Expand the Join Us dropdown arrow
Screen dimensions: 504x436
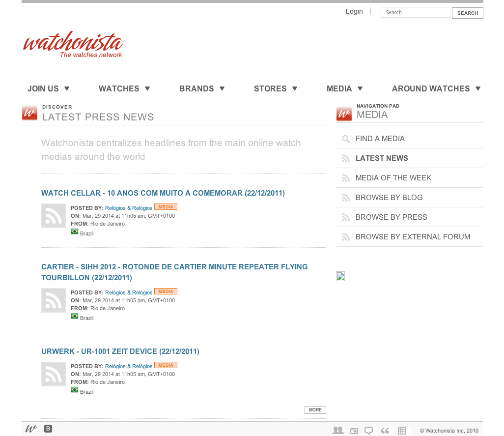(67, 88)
